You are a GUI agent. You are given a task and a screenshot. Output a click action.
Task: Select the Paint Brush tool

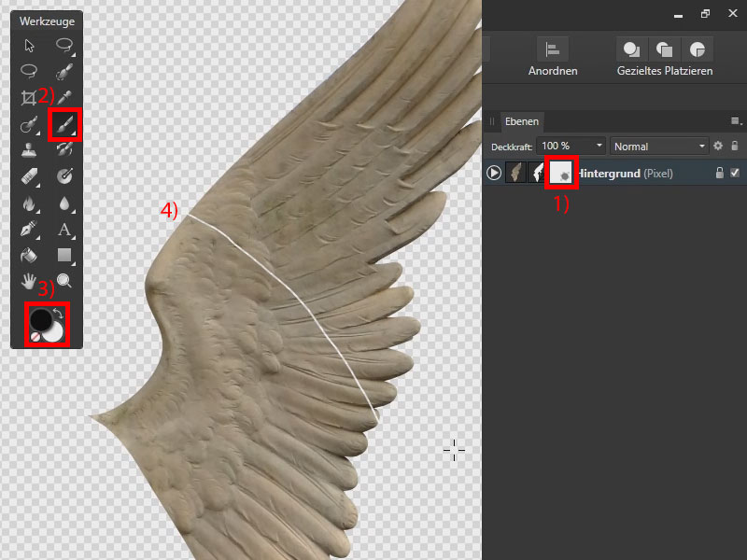click(x=64, y=125)
